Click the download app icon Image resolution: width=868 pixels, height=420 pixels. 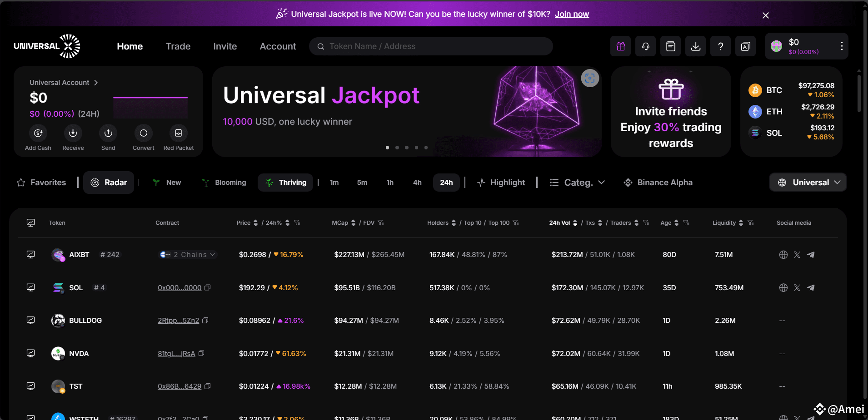(x=695, y=46)
